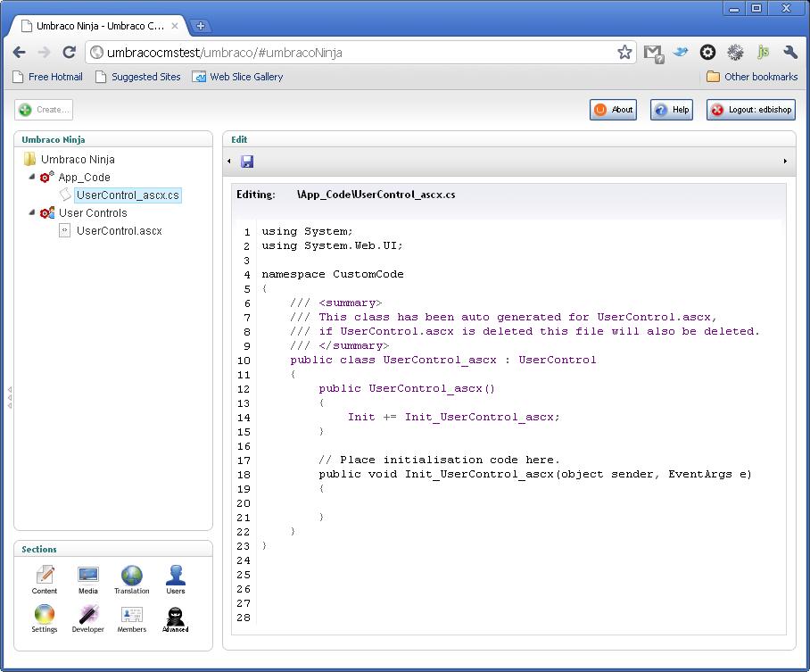
Task: Open the Settings section
Action: coord(45,618)
